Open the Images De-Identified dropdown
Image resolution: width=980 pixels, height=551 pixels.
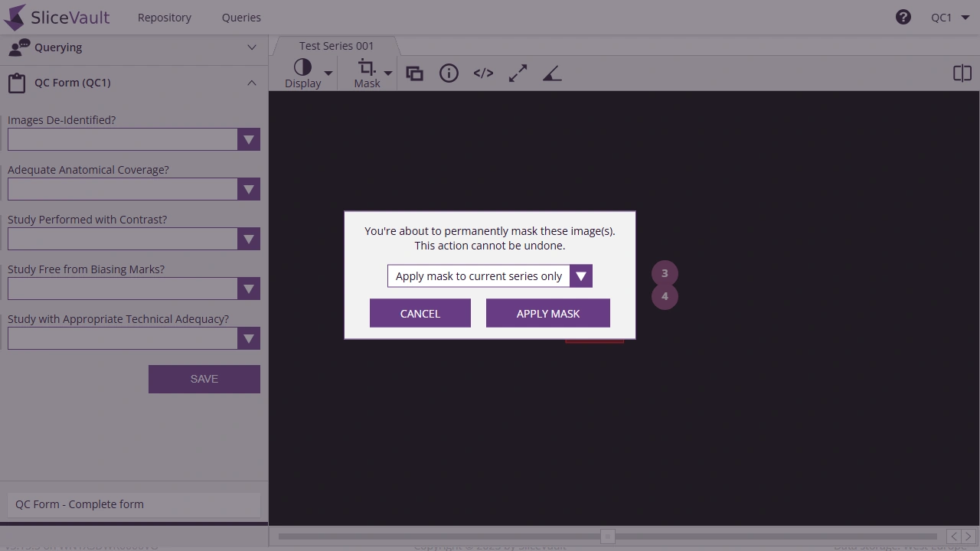point(249,139)
